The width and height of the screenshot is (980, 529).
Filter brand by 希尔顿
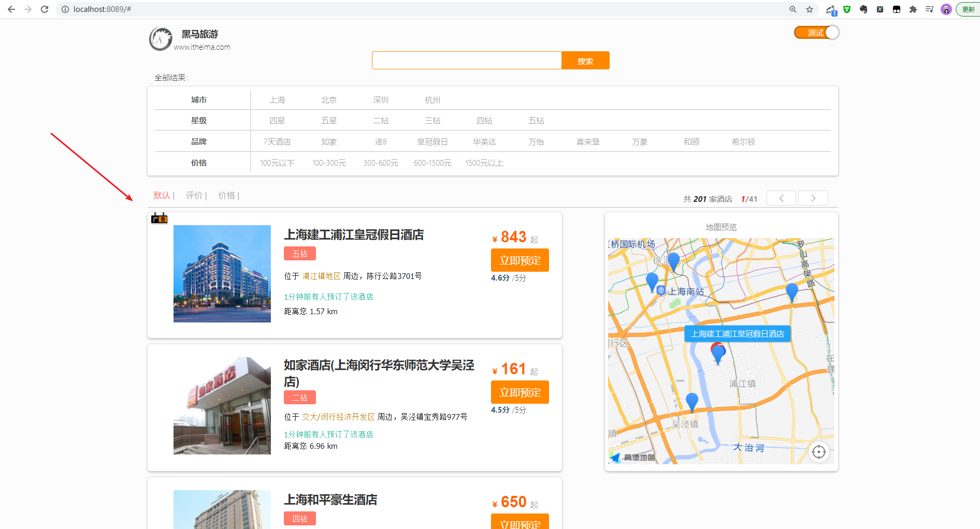(x=743, y=142)
